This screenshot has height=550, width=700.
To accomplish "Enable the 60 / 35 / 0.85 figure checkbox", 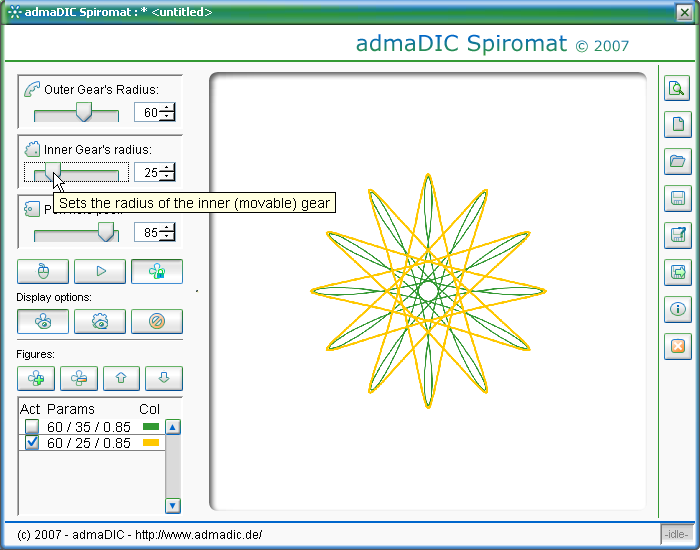I will 32,427.
